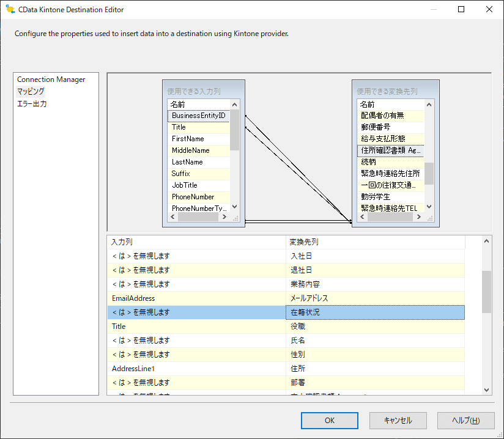The width and height of the screenshot is (504, 439).
Task: Select 住所 destination cell in grid
Action: pos(375,369)
